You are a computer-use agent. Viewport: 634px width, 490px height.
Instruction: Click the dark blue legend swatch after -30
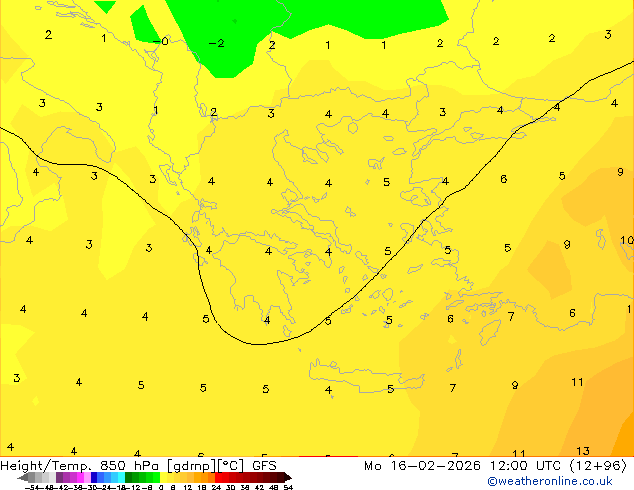94,477
